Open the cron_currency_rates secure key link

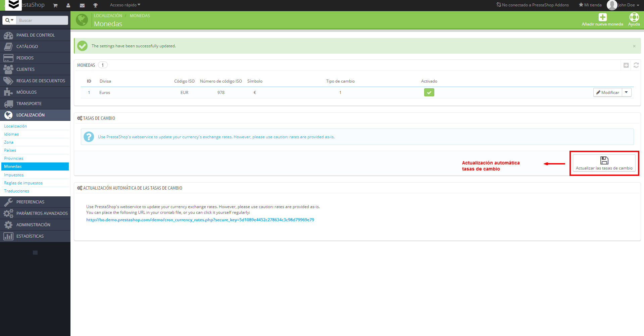click(x=200, y=220)
